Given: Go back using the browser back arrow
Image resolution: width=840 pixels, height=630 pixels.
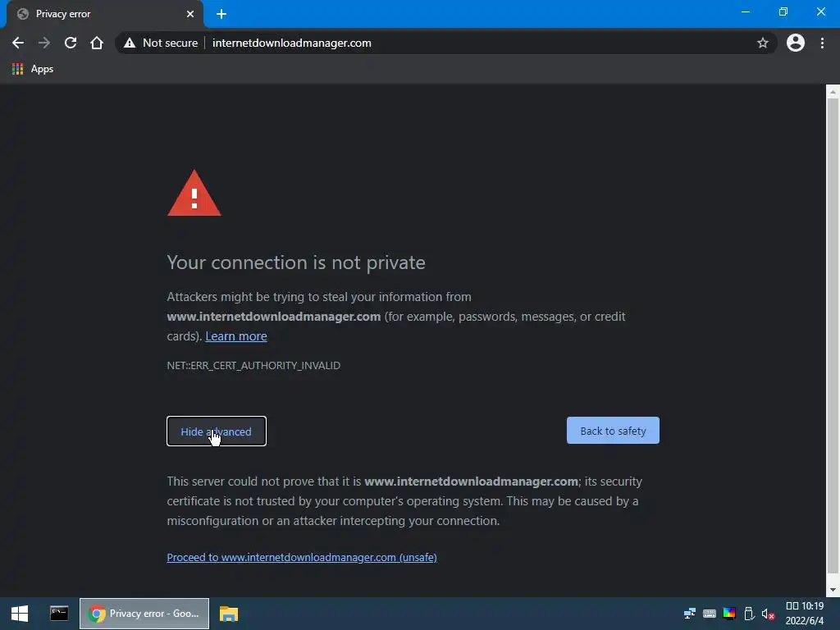Looking at the screenshot, I should [x=18, y=43].
